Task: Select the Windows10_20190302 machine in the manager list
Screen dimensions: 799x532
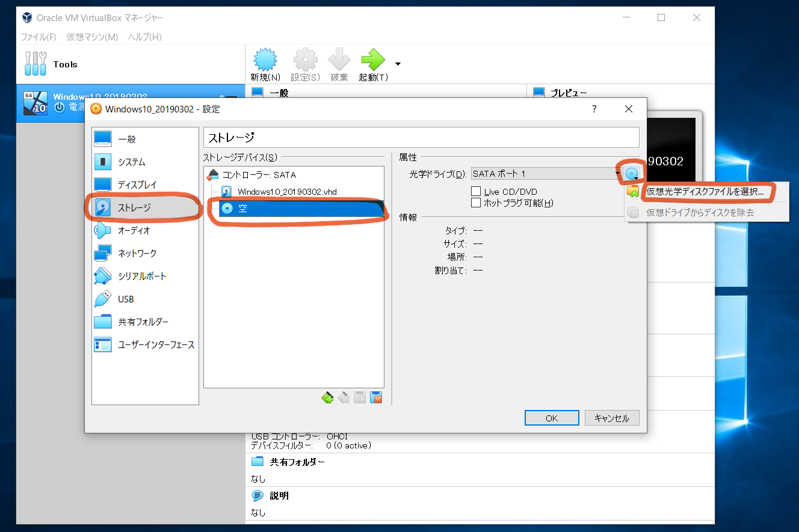Action: click(131, 102)
